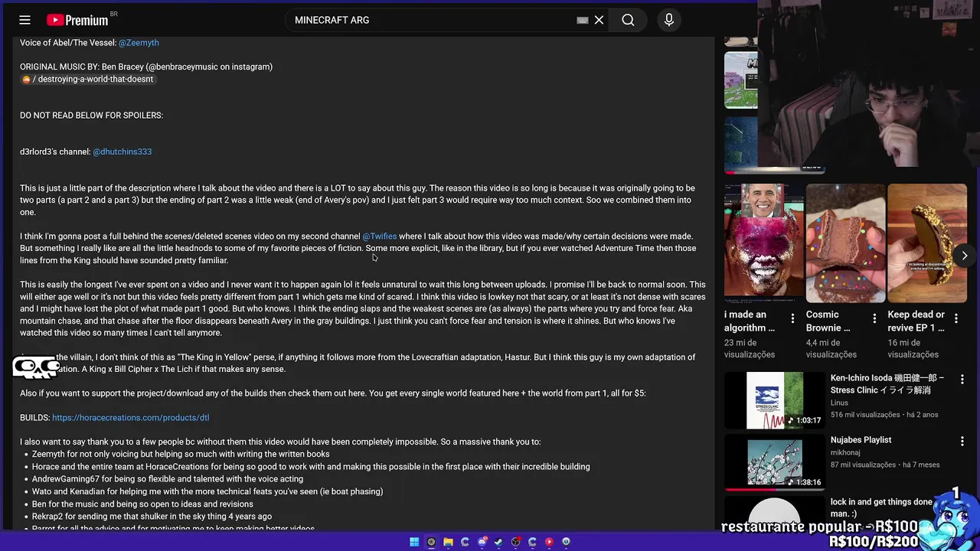Open the Nujabes Playlist video thumbnail
Image resolution: width=980 pixels, height=551 pixels.
[x=775, y=462]
